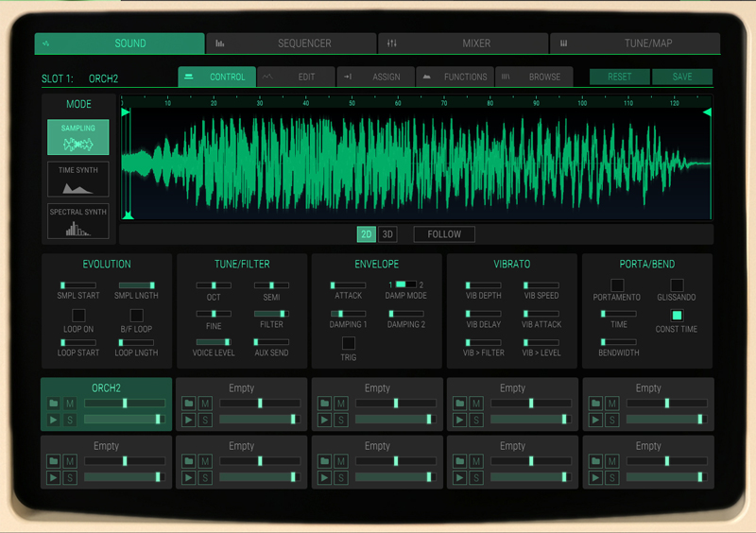Click the VIB DELAY slider

pyautogui.click(x=484, y=314)
